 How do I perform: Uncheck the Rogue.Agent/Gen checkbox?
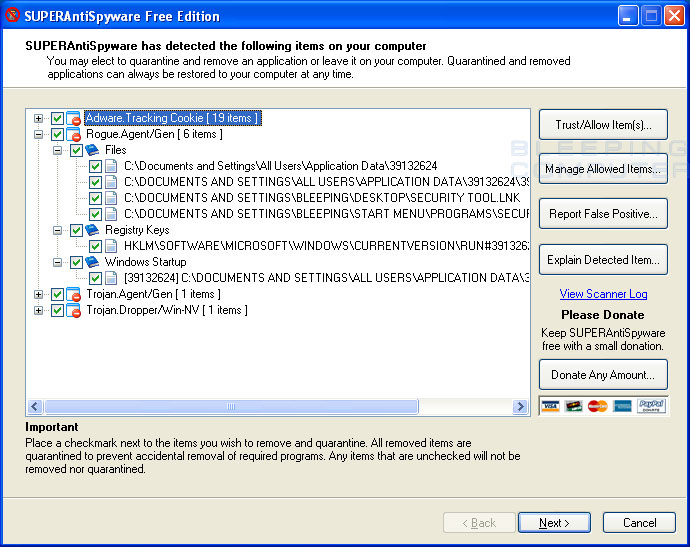(57, 134)
